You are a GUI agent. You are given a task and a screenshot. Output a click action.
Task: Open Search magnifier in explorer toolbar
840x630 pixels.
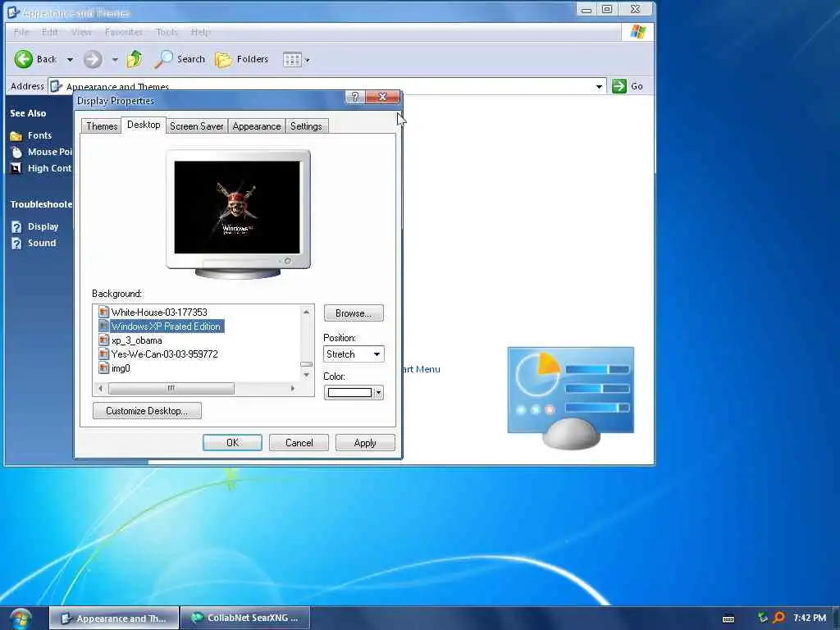pos(163,59)
